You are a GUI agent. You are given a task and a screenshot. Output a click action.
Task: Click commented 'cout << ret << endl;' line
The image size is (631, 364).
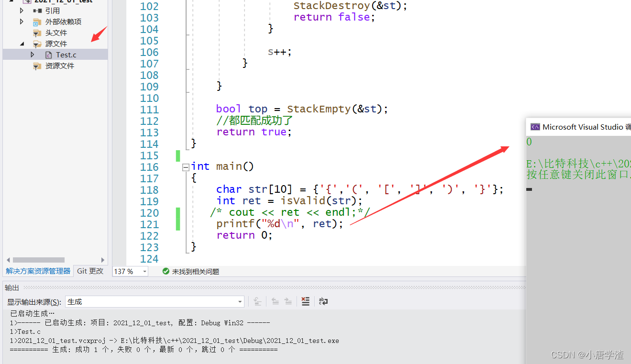click(x=290, y=212)
